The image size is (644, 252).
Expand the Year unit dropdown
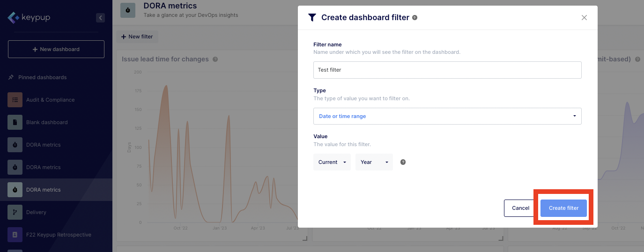pyautogui.click(x=374, y=162)
